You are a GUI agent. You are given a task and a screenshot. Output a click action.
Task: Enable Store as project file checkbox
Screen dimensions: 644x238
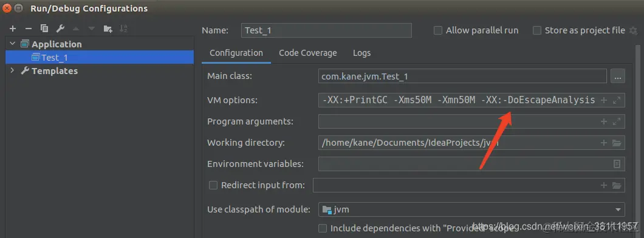pyautogui.click(x=537, y=30)
